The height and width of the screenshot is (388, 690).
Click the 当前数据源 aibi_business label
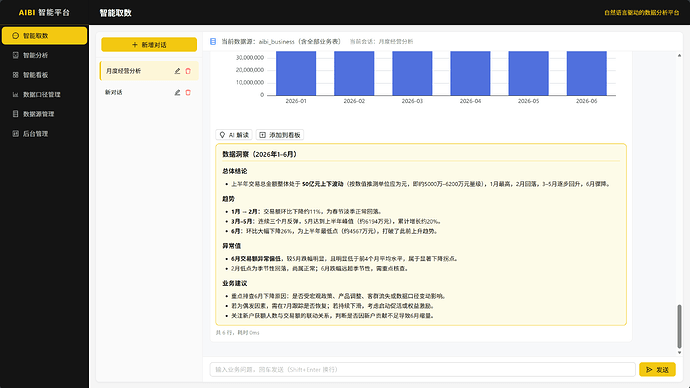pos(281,41)
